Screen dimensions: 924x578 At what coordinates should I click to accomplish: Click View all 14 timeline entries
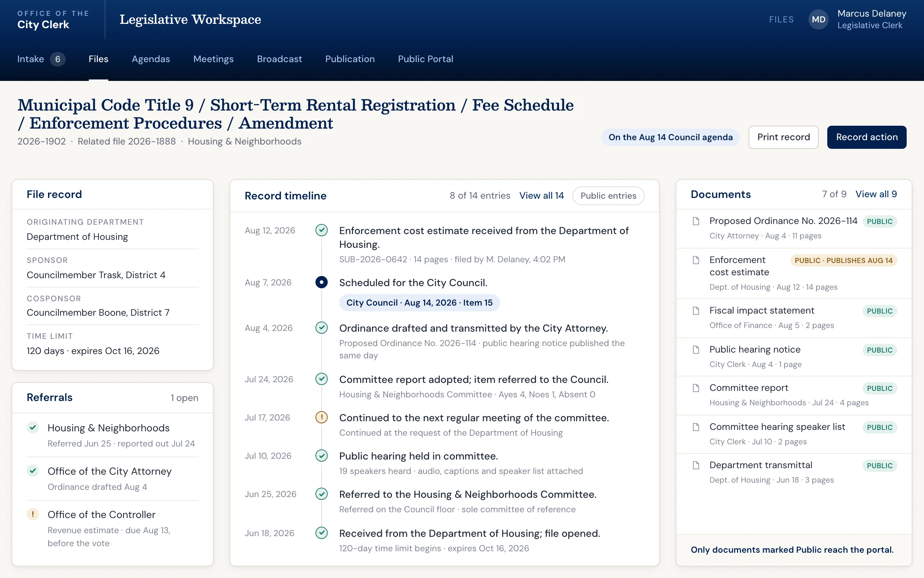pos(541,196)
